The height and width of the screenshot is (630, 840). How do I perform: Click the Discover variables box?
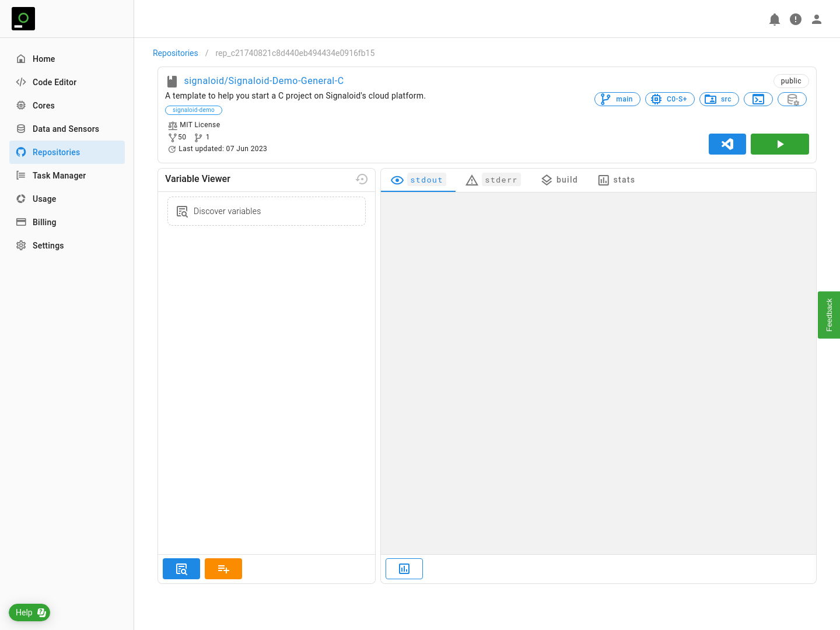click(x=267, y=211)
